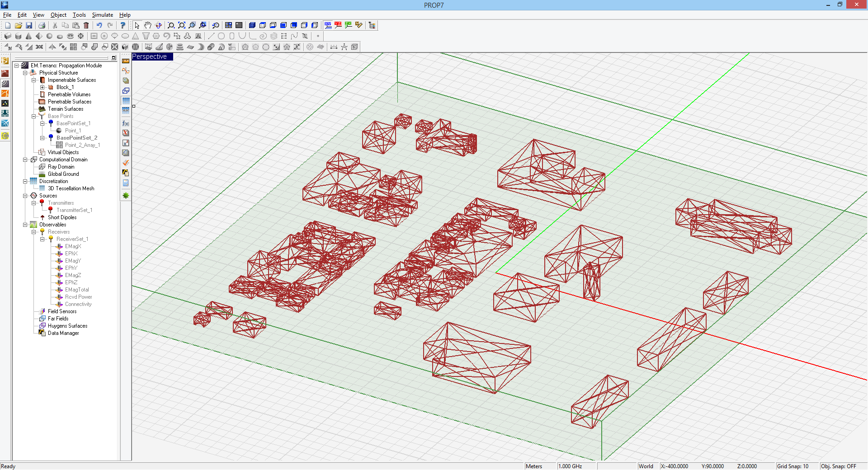Select the Sphere solid drawing tool
The height and width of the screenshot is (470, 868).
(x=49, y=36)
